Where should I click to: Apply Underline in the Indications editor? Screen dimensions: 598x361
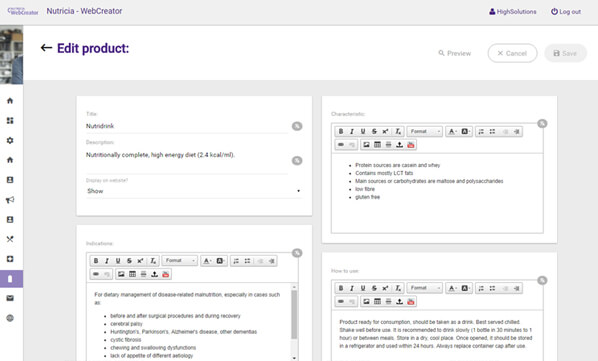pyautogui.click(x=118, y=261)
